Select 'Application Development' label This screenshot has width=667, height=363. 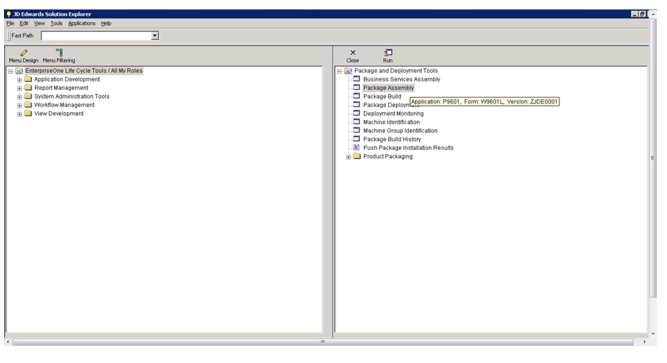click(x=67, y=79)
